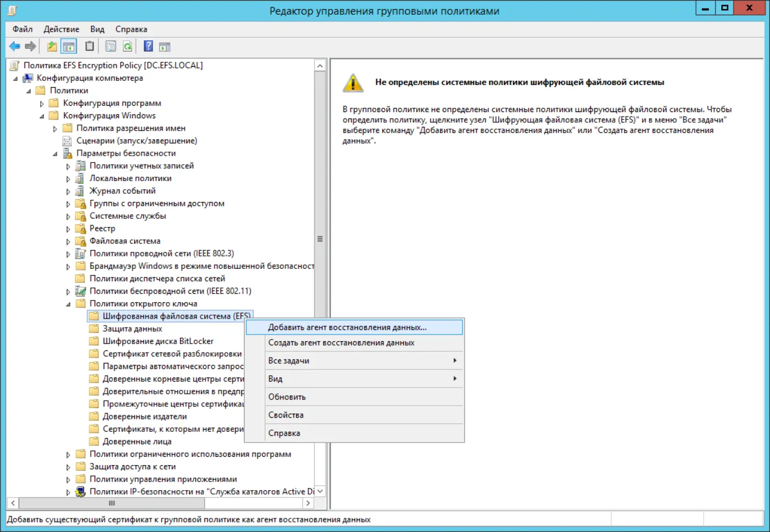Collapse the 'Политики открытого ключа' node
770x532 pixels.
[x=68, y=304]
